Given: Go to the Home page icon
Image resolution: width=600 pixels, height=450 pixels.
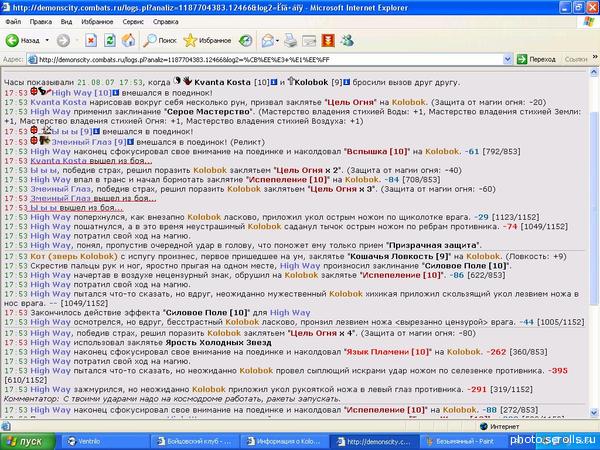Looking at the screenshot, I should pos(127,40).
